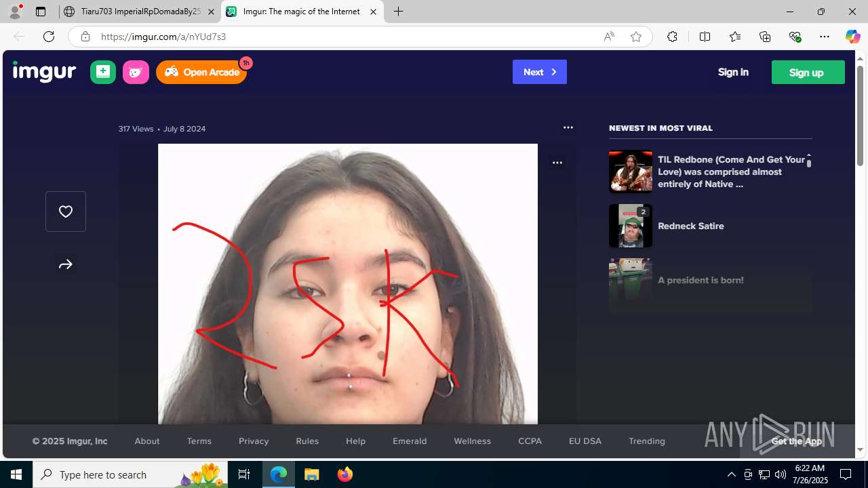The height and width of the screenshot is (488, 868).
Task: Click the share arrow icon
Action: (x=66, y=264)
